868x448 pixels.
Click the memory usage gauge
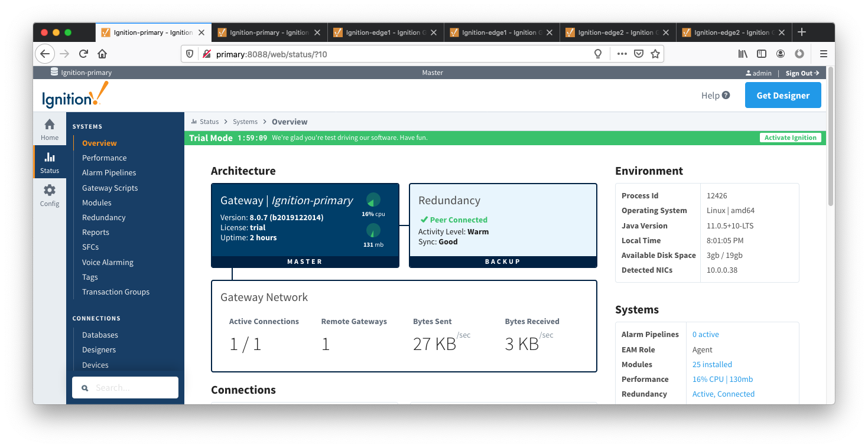[373, 230]
